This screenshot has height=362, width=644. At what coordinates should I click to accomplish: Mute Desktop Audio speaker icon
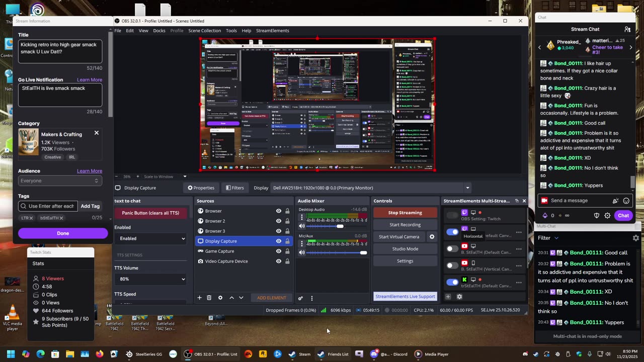point(302,226)
